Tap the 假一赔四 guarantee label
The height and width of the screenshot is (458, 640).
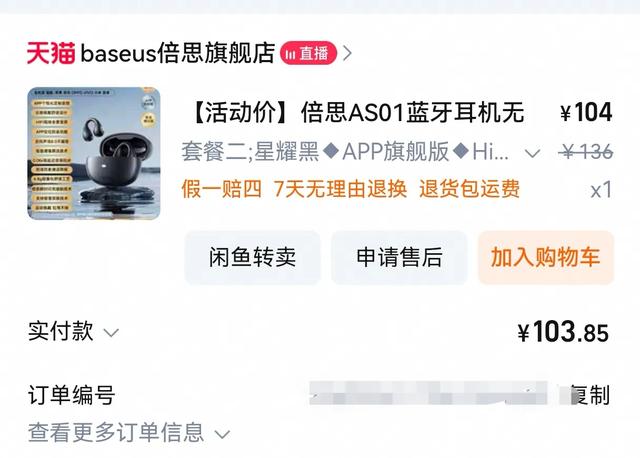pos(221,189)
